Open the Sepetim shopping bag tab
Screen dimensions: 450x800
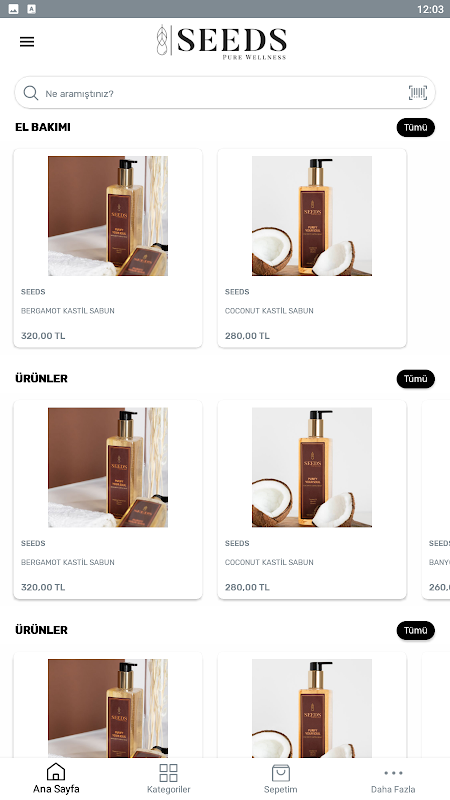coord(281,779)
